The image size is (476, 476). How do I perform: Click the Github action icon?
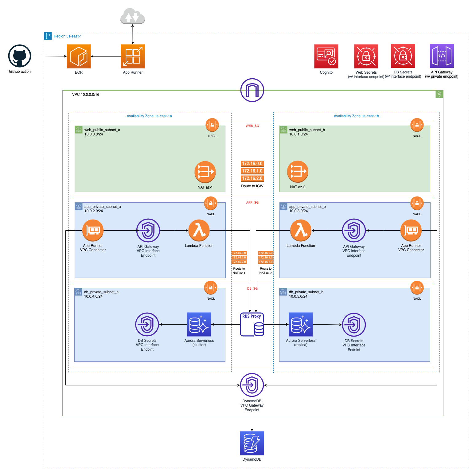pyautogui.click(x=20, y=56)
